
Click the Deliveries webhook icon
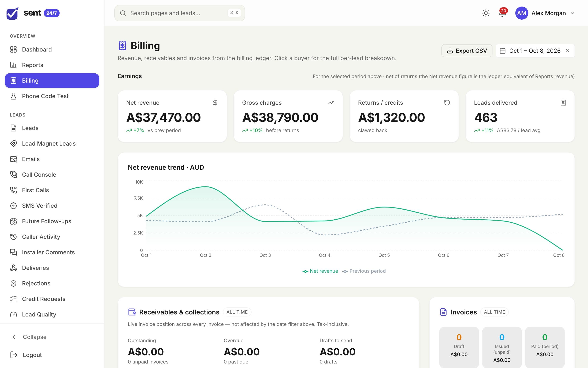(x=13, y=268)
